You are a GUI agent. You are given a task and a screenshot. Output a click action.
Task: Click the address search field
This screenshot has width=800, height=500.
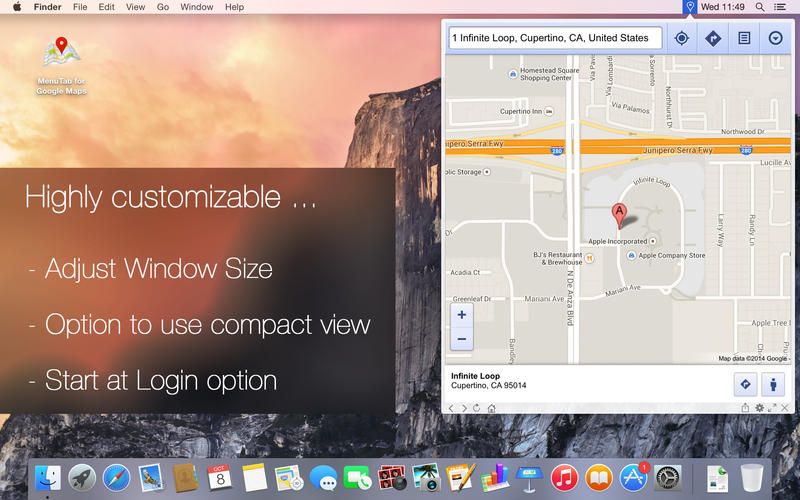pos(555,38)
